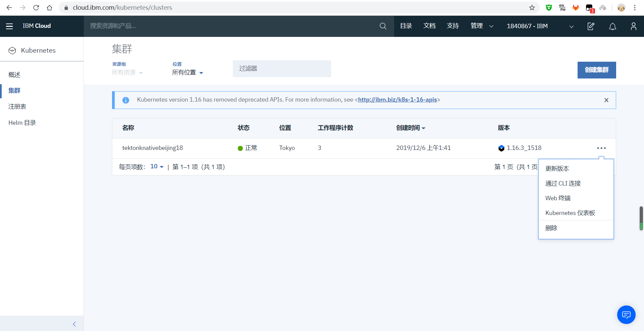Open 文档 in the top navigation
Viewport: 644px width, 331px height.
pyautogui.click(x=429, y=26)
